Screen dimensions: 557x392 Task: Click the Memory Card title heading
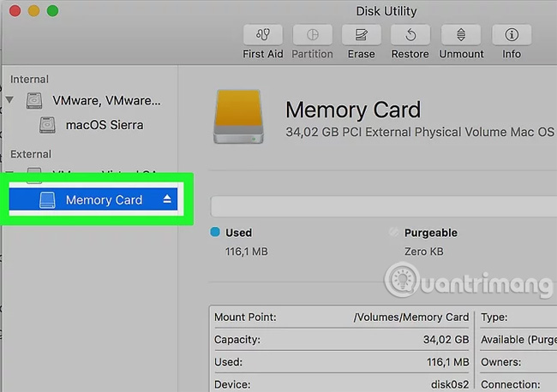(x=353, y=110)
